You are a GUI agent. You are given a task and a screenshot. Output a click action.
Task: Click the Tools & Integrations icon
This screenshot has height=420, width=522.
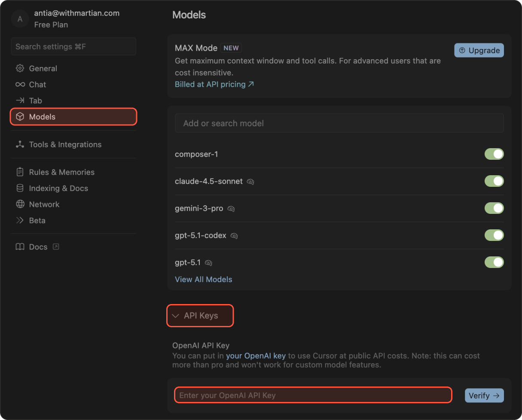(x=20, y=145)
